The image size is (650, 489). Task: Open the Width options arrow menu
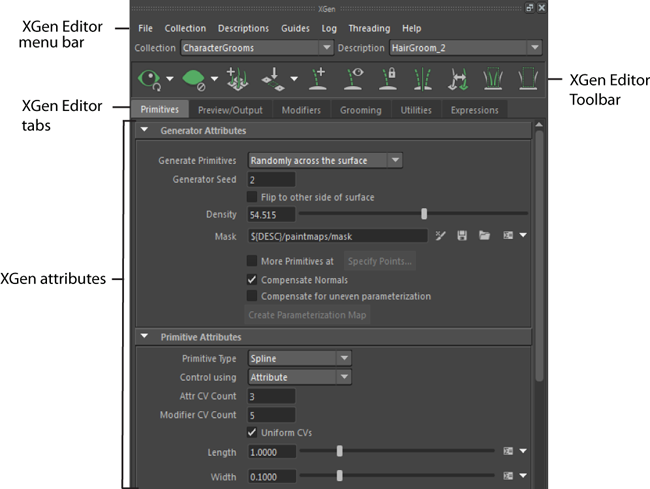tap(523, 476)
